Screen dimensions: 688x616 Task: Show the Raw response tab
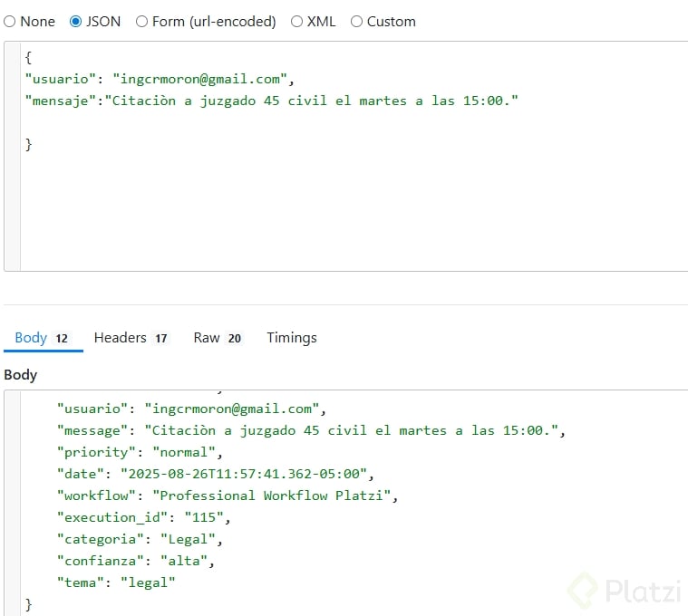pos(207,338)
